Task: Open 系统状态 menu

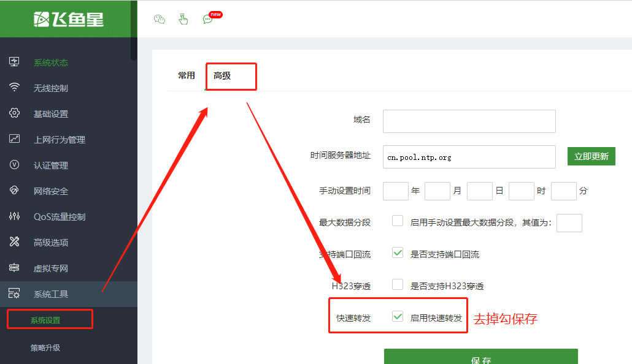Action: coord(51,63)
